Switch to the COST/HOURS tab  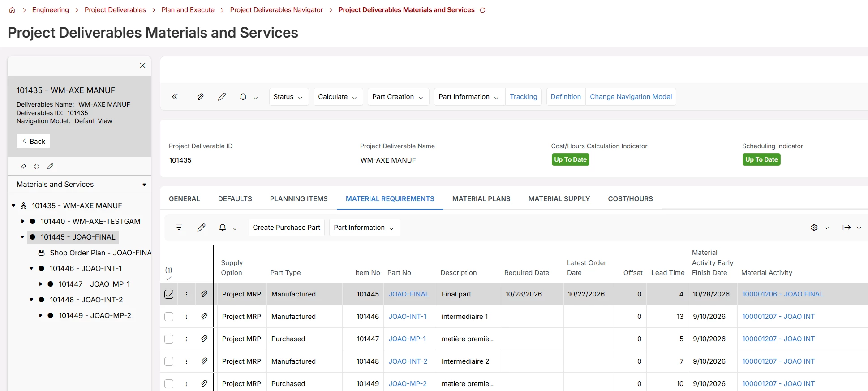(x=630, y=199)
